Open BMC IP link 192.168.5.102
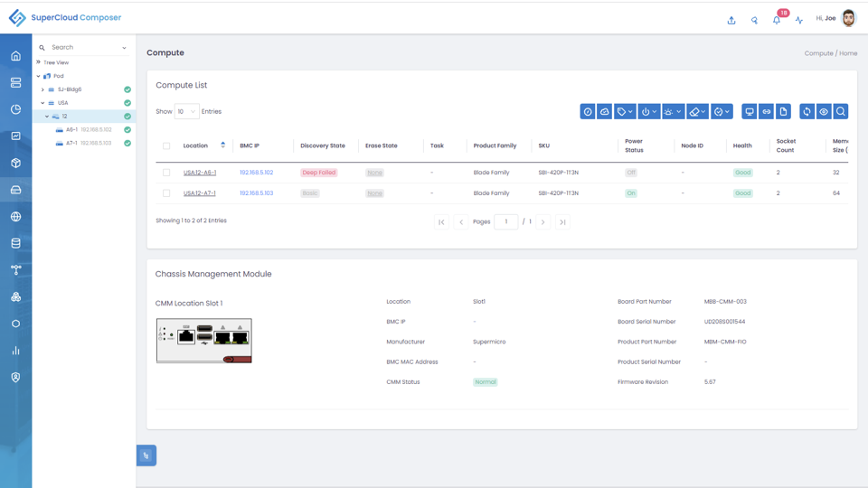The width and height of the screenshot is (868, 488). (x=256, y=173)
